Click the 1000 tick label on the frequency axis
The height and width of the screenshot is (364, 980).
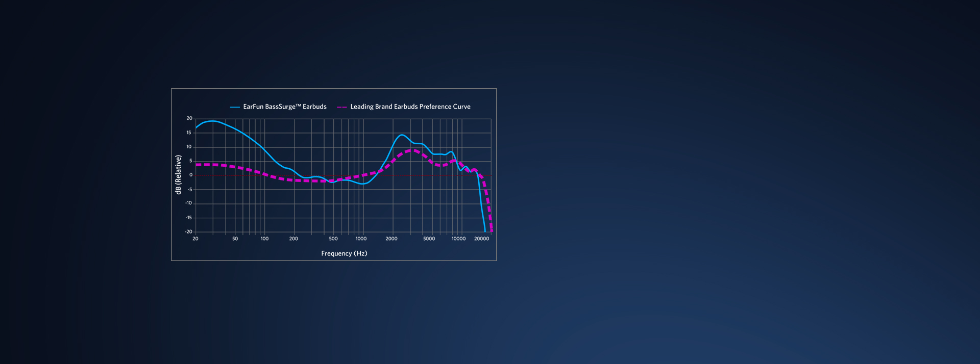pyautogui.click(x=361, y=239)
